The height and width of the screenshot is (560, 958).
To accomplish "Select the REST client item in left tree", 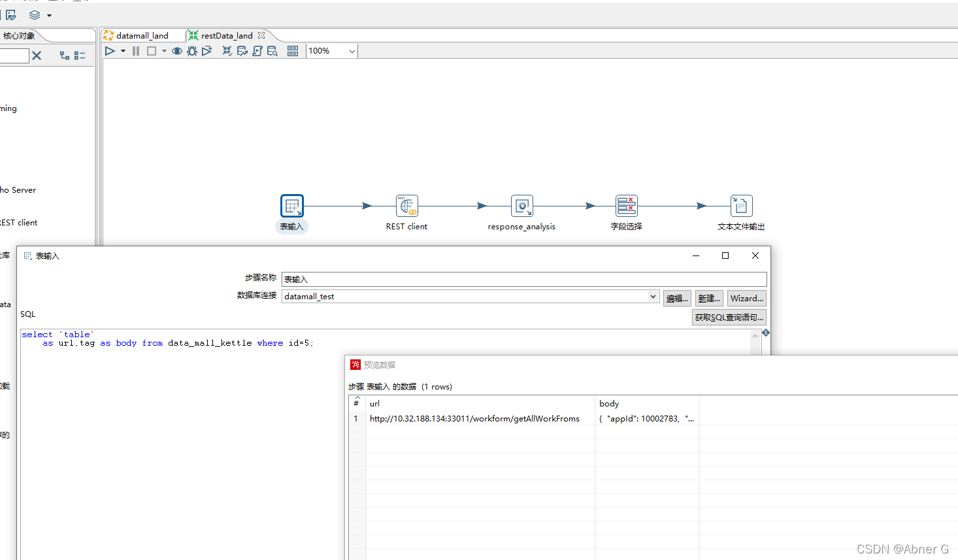I will pyautogui.click(x=18, y=223).
